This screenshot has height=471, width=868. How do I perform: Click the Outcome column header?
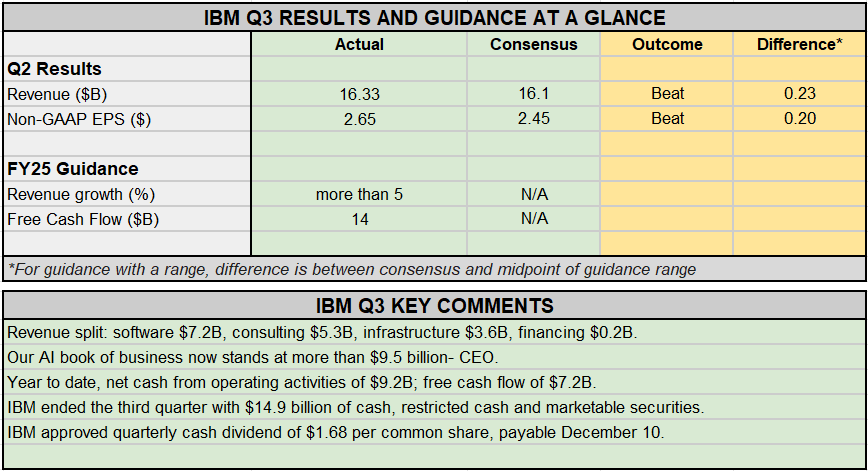667,44
